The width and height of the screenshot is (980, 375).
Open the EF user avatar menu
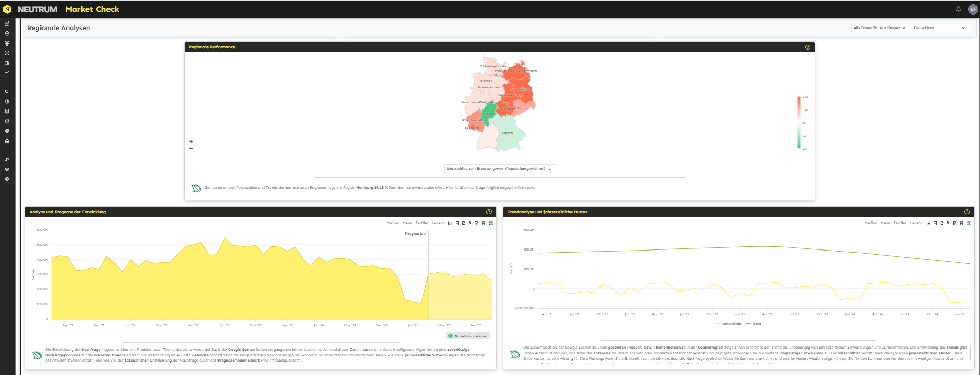[x=973, y=9]
